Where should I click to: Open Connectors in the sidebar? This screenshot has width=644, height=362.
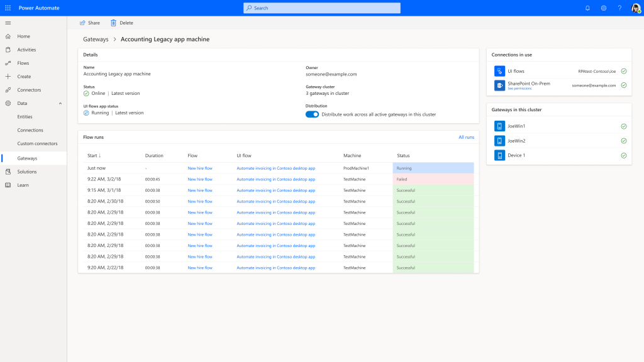coord(29,90)
